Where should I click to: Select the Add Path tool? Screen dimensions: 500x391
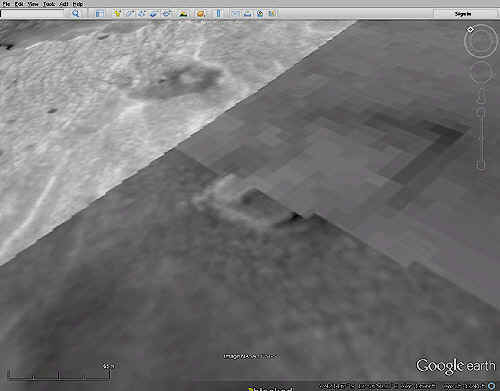point(142,13)
